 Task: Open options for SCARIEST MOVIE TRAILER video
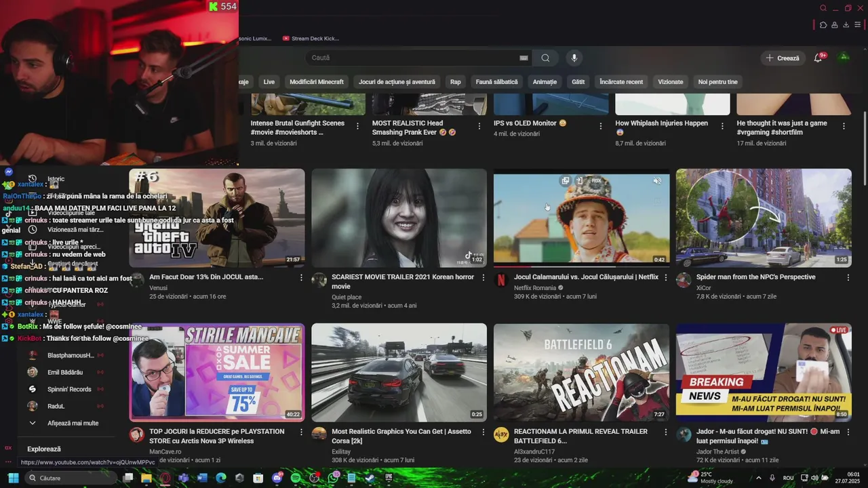click(x=484, y=277)
